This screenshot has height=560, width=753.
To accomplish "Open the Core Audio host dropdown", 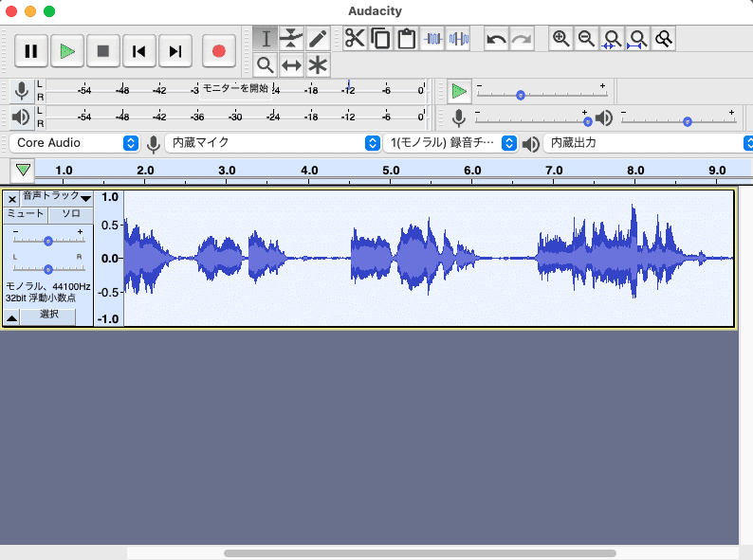I will click(x=74, y=143).
